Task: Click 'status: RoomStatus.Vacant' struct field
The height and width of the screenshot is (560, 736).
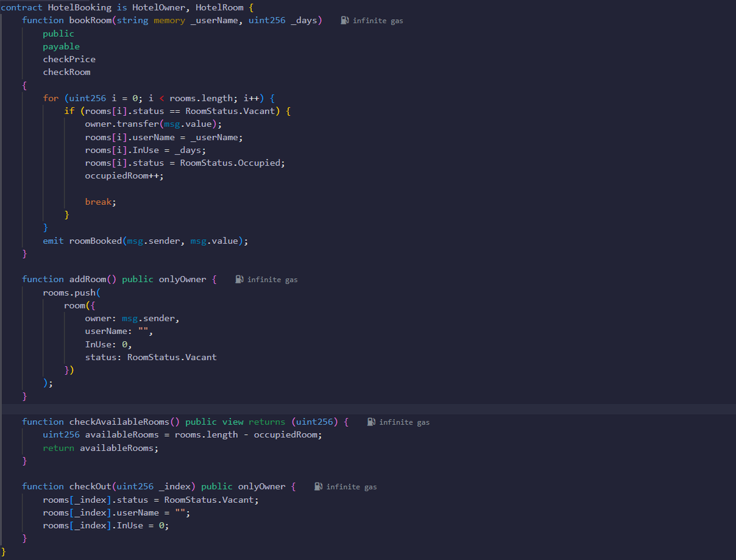Action: [151, 357]
